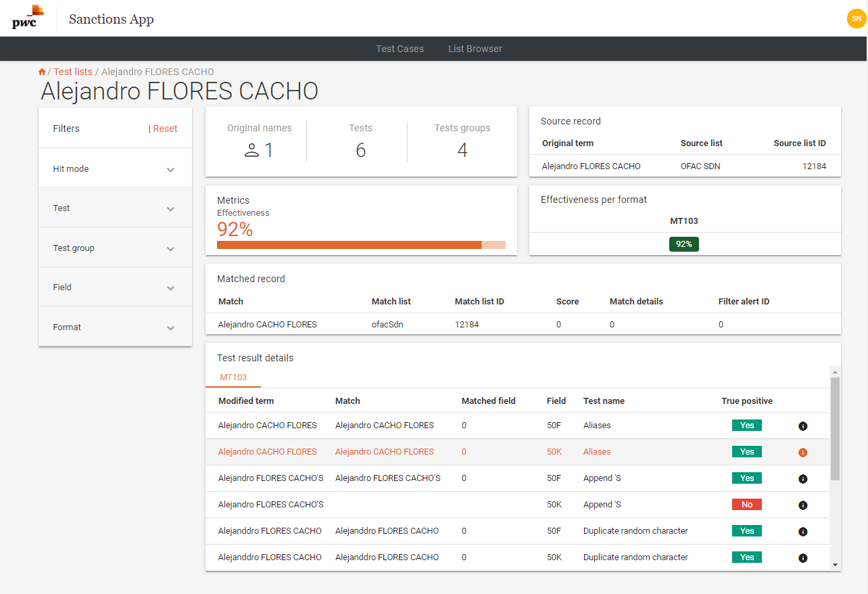Open info icon for 50F Aliases row
The image size is (868, 594).
tap(802, 426)
